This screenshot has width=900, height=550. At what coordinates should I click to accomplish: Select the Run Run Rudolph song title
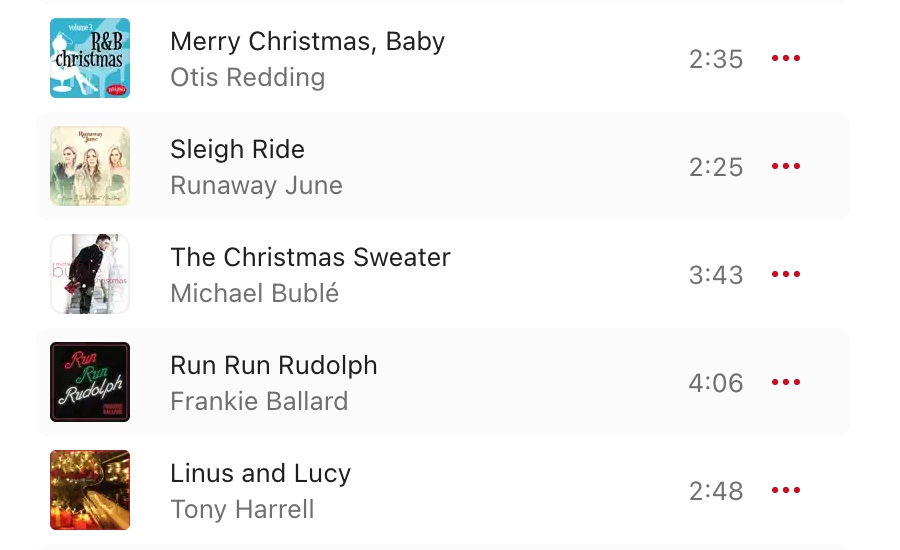coord(273,366)
